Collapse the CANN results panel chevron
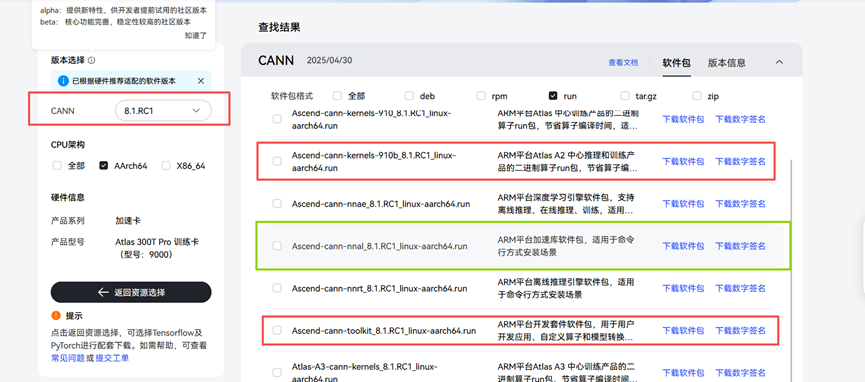Image resolution: width=865 pixels, height=382 pixels. (779, 62)
